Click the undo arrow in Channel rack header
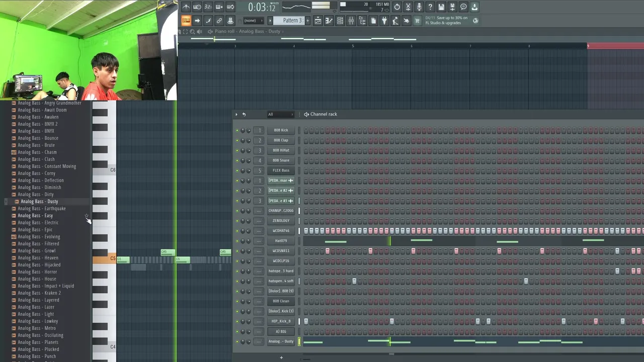 tap(244, 114)
